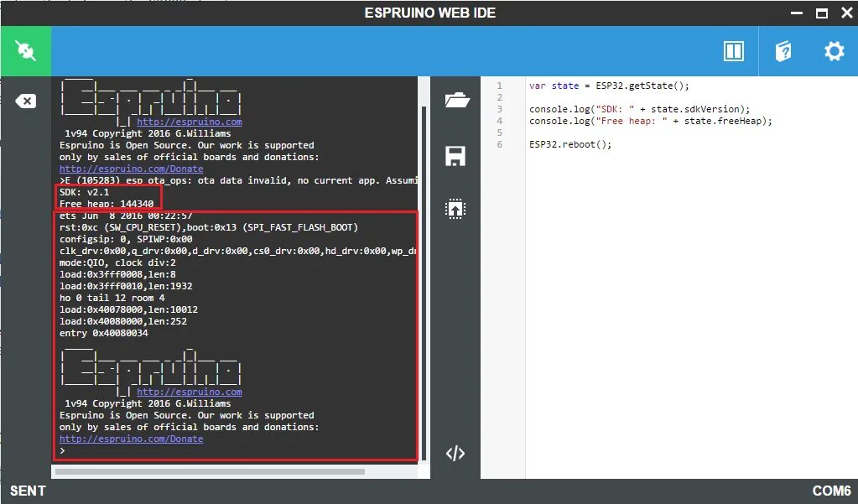The height and width of the screenshot is (504, 858).
Task: Click the ESP32.reboot(); line in editor
Action: tap(570, 144)
